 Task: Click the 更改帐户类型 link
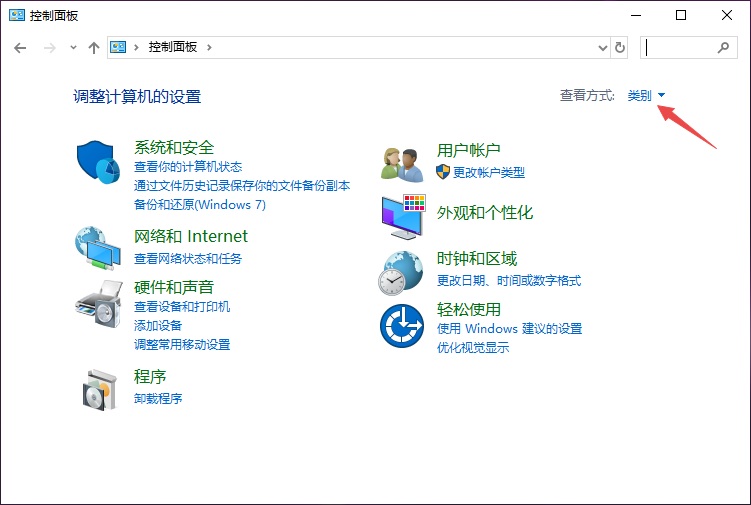click(x=489, y=172)
